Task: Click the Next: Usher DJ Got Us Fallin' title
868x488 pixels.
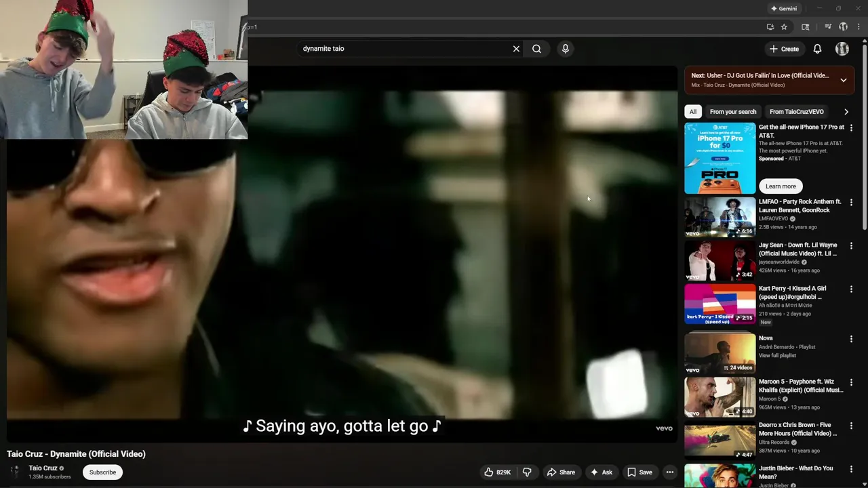Action: (x=760, y=76)
